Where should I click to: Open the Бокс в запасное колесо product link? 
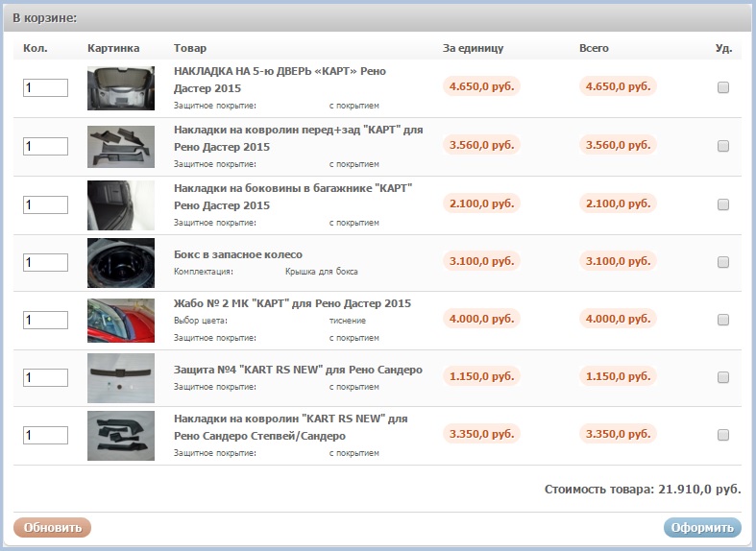(x=238, y=254)
